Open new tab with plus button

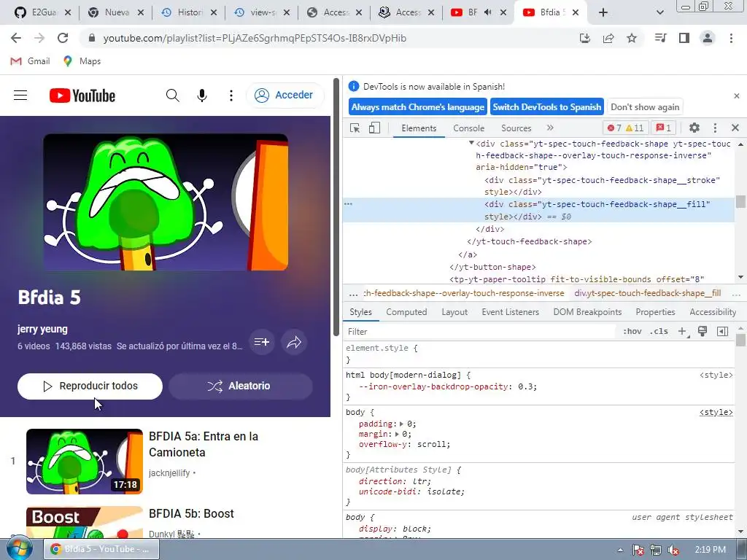pyautogui.click(x=603, y=13)
